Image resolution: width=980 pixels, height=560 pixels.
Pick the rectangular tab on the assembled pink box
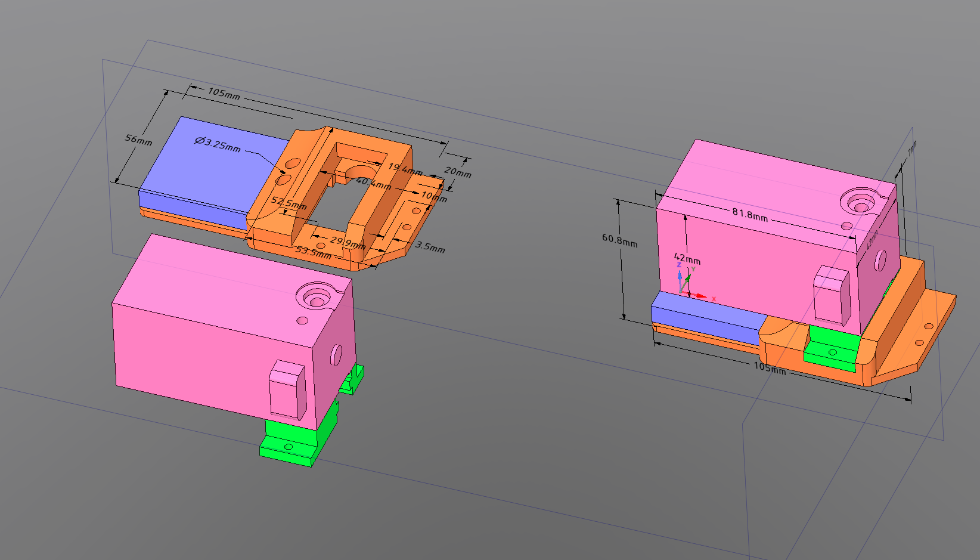click(832, 295)
